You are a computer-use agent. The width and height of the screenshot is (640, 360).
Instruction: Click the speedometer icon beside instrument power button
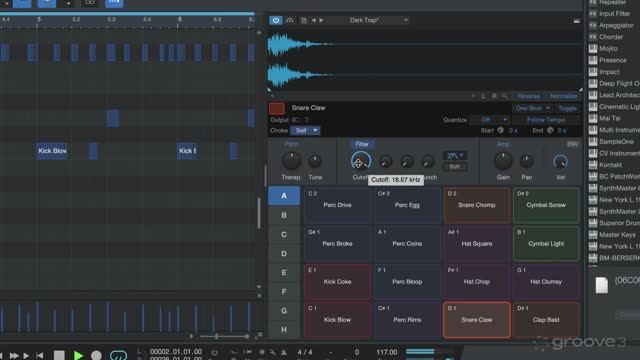(289, 20)
